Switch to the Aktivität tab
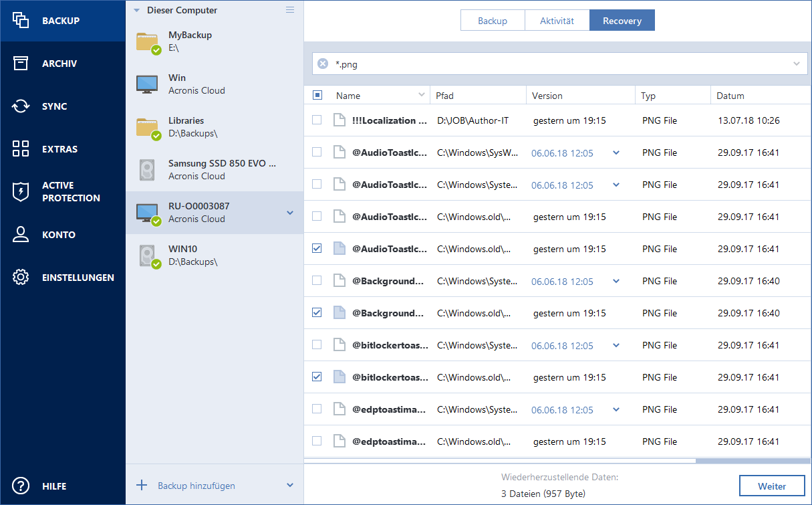The height and width of the screenshot is (505, 812). click(557, 21)
